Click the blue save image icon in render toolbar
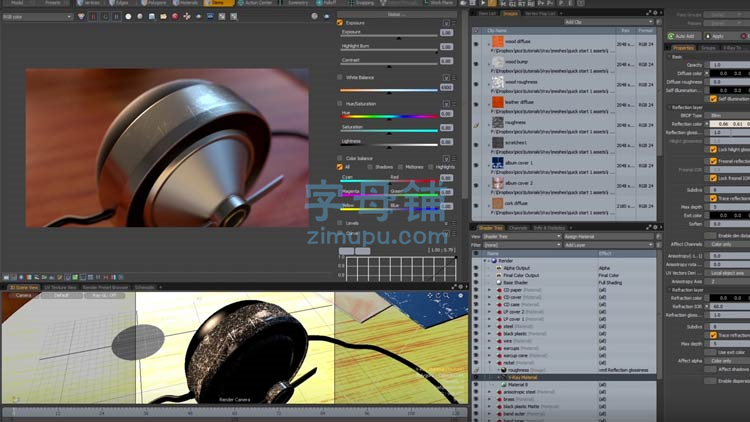750x422 pixels. 152,16
